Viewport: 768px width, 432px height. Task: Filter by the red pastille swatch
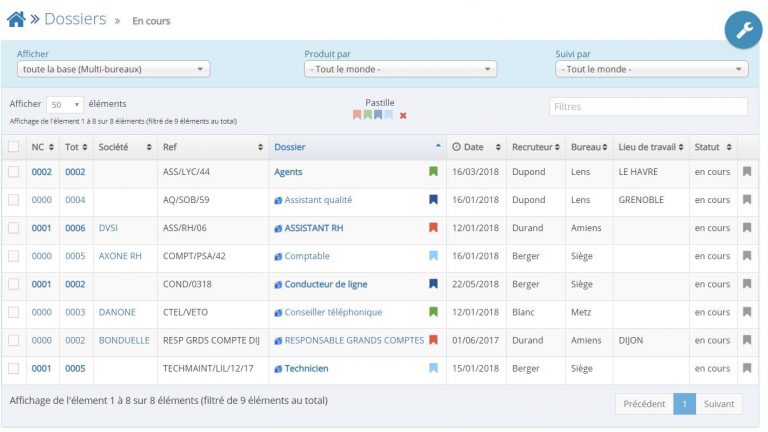[357, 115]
